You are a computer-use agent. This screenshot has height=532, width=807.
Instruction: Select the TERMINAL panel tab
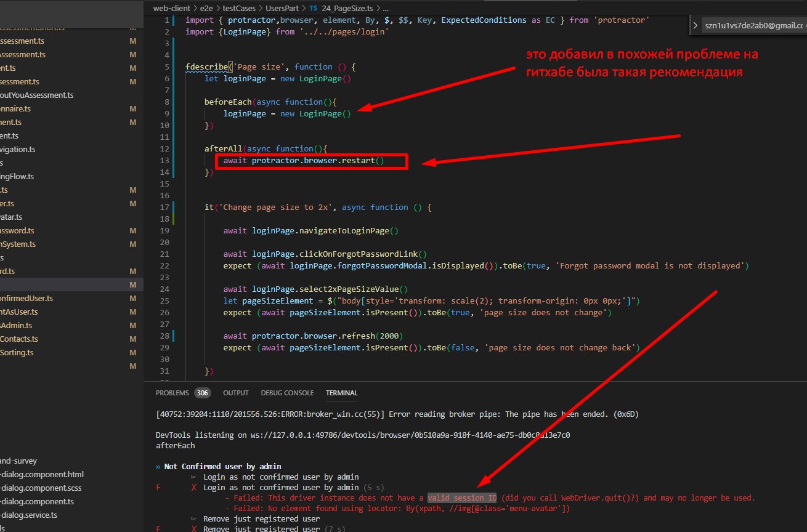pos(341,393)
